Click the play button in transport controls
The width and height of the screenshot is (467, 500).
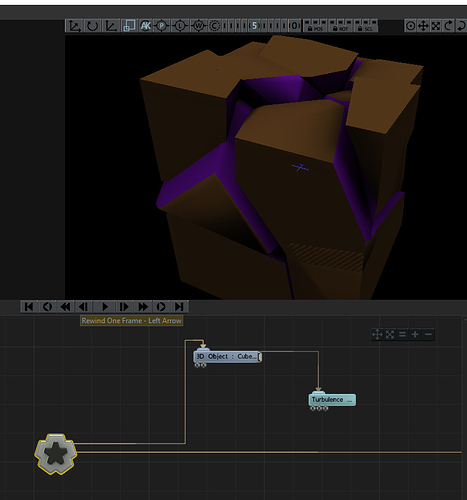(104, 307)
